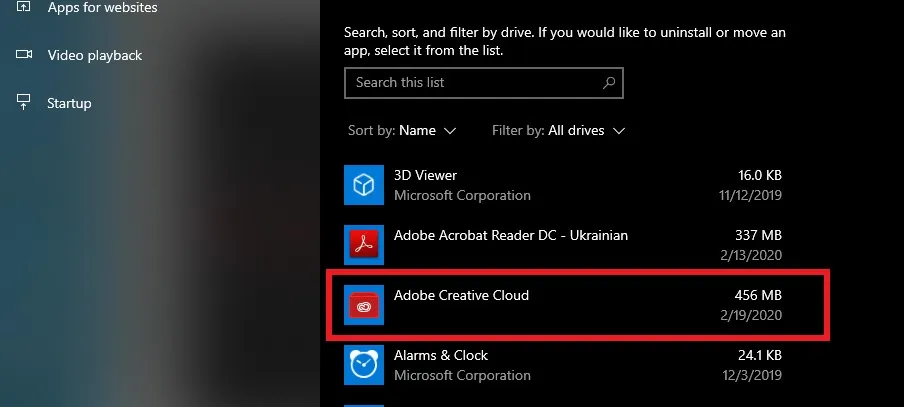Click the 16.0 KB size value
Viewport: 904px width, 407px height.
coord(760,175)
